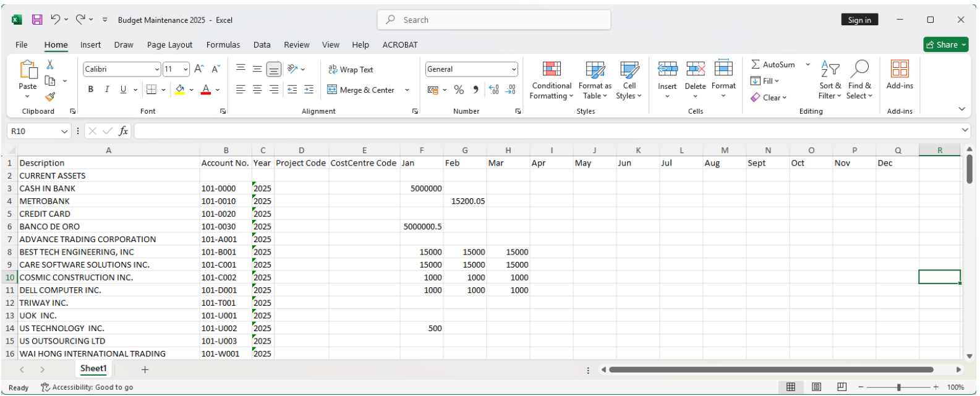
Task: Switch to Page Break Preview in status bar
Action: click(x=842, y=387)
